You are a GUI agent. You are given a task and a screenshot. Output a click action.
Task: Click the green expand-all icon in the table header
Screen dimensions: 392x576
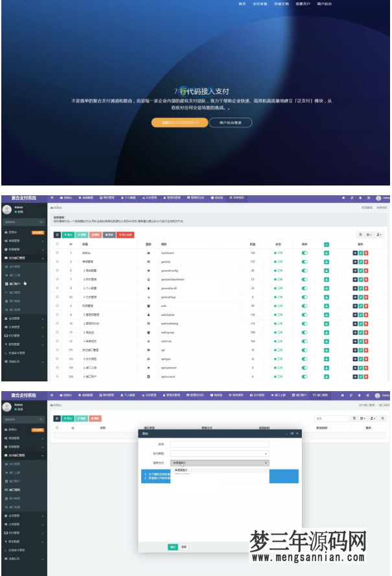point(327,244)
